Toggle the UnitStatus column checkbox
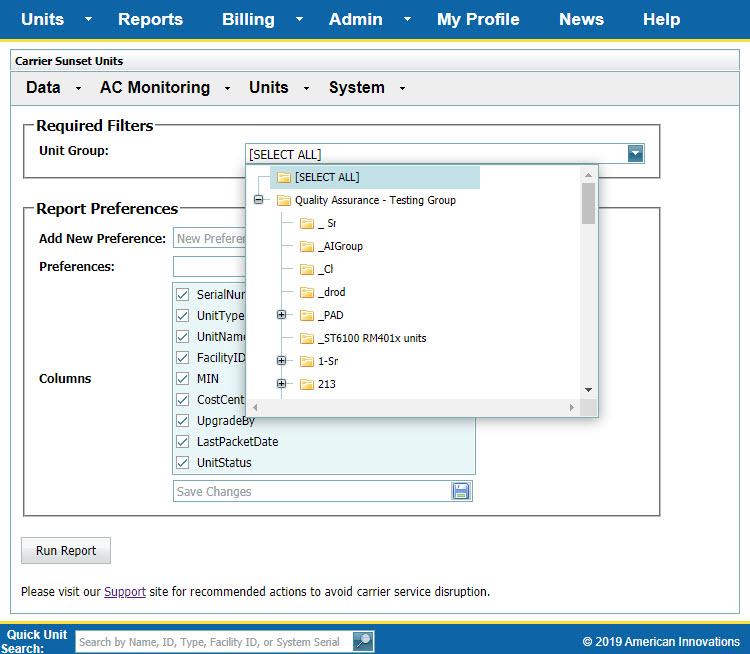The image size is (750, 654). click(x=183, y=463)
